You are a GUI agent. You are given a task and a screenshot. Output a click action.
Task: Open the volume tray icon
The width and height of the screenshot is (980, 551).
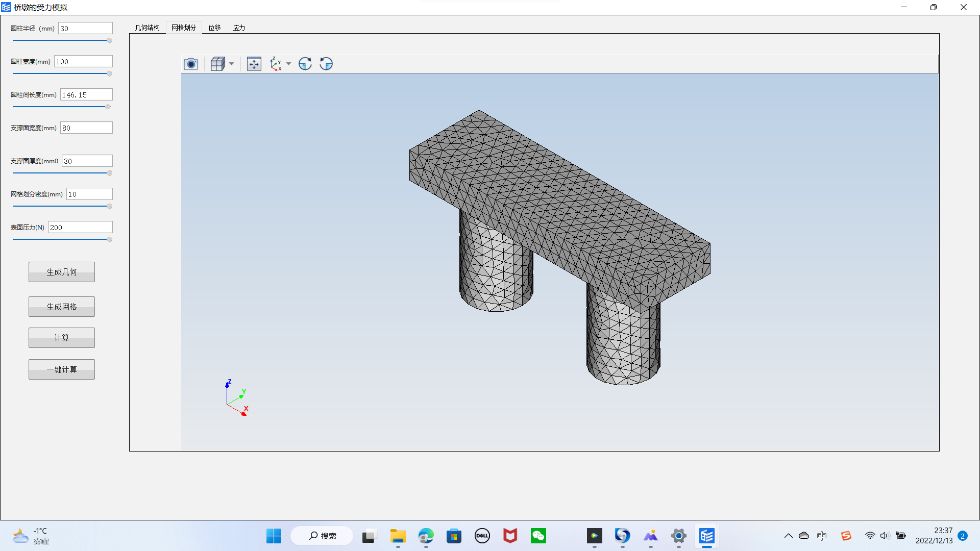[x=885, y=536]
